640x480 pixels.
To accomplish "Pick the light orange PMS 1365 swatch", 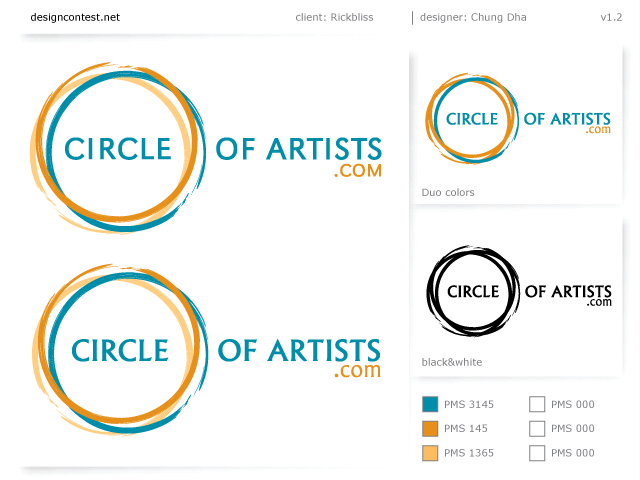I will [430, 453].
